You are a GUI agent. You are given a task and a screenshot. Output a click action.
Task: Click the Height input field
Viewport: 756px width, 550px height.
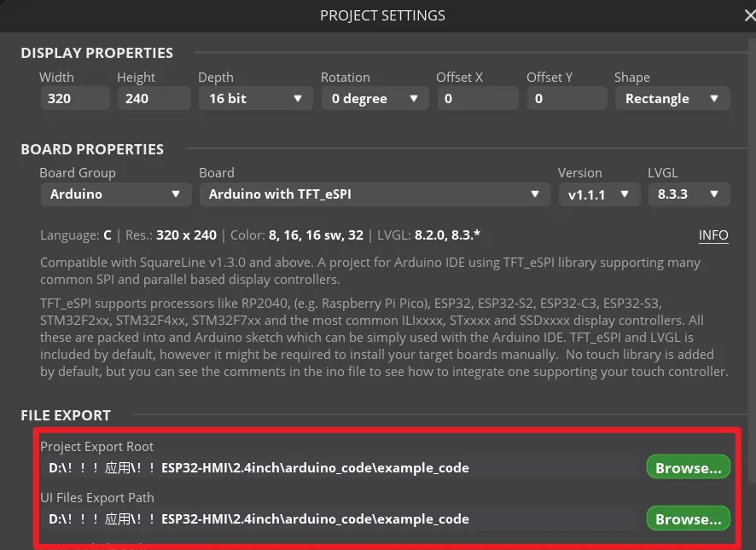[154, 99]
